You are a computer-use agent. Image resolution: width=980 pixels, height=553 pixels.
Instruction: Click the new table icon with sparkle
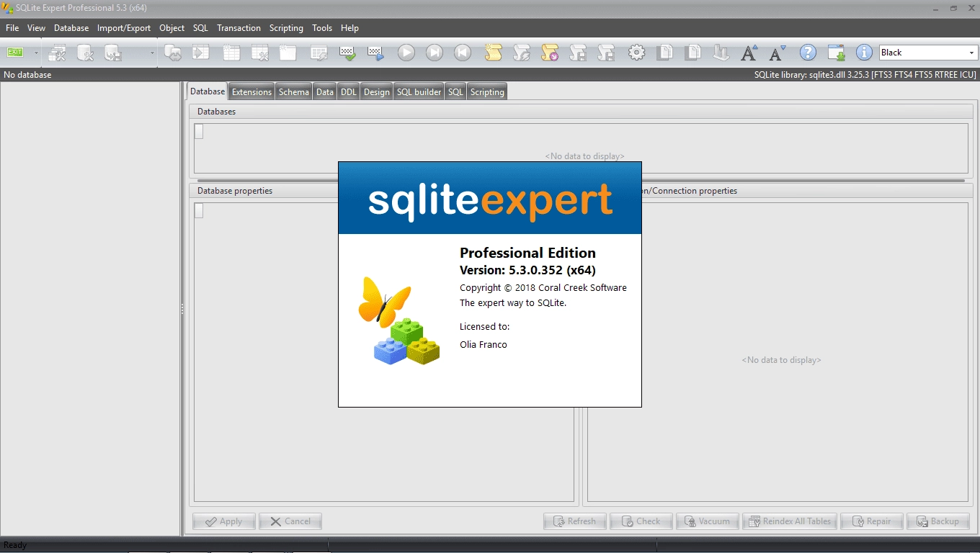tap(231, 53)
